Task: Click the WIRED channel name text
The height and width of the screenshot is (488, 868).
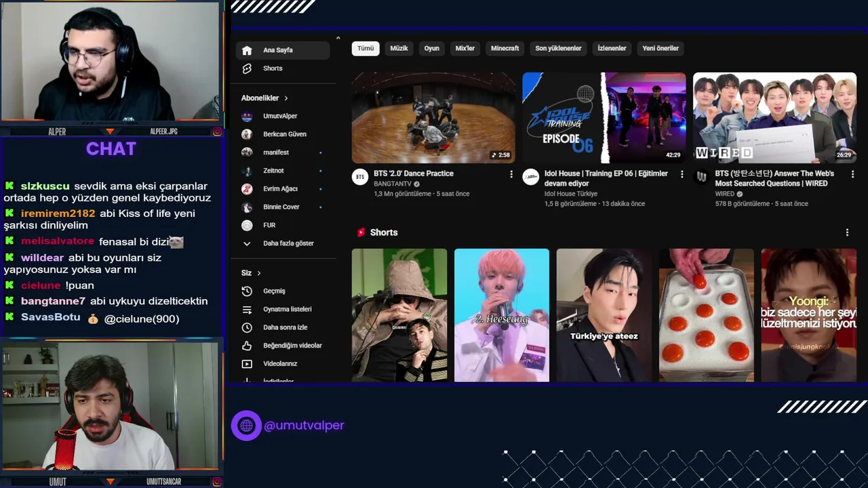Action: click(x=725, y=194)
